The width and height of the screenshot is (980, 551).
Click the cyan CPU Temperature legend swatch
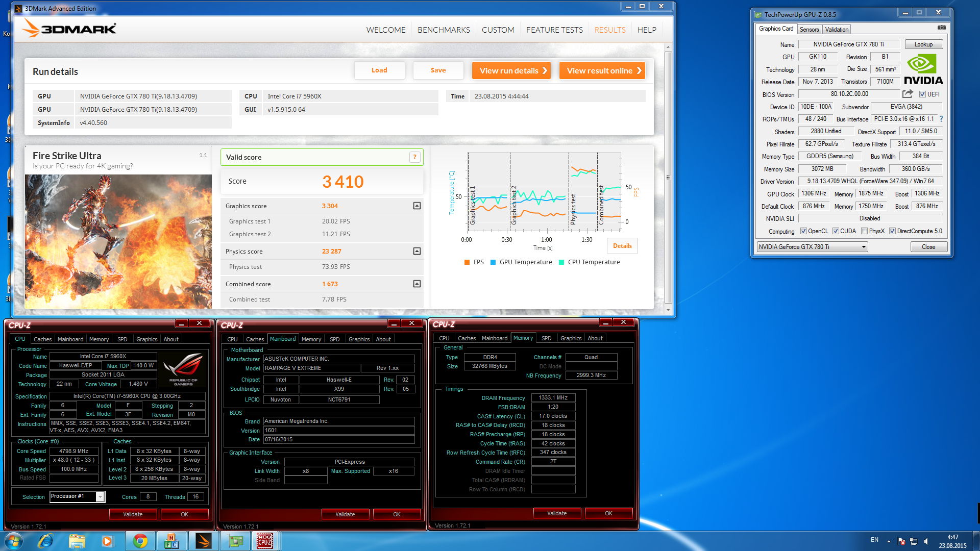coord(561,262)
